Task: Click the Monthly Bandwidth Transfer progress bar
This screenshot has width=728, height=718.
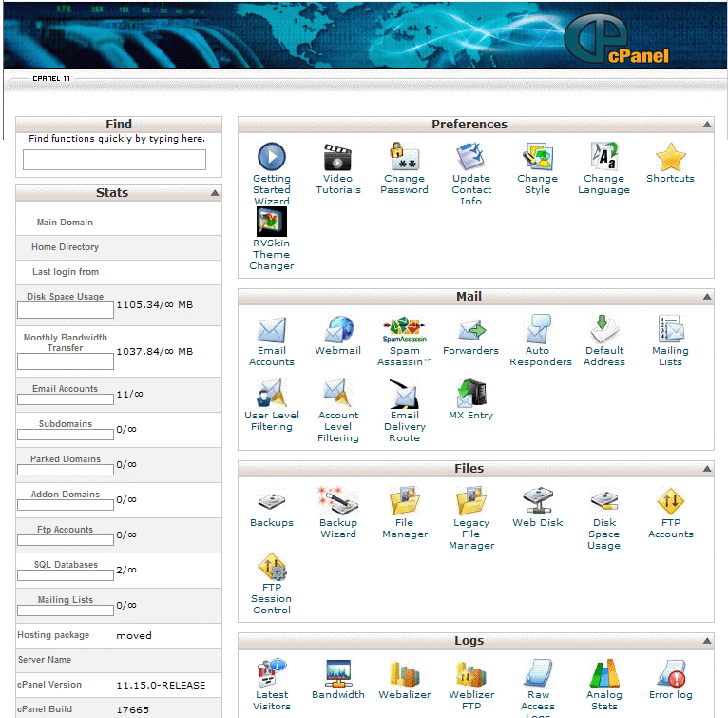Action: pyautogui.click(x=66, y=361)
